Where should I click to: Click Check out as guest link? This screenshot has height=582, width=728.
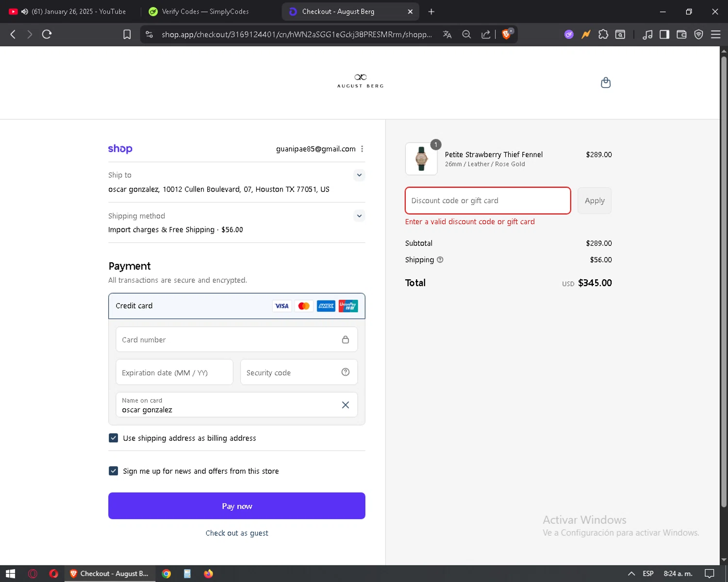pyautogui.click(x=237, y=533)
